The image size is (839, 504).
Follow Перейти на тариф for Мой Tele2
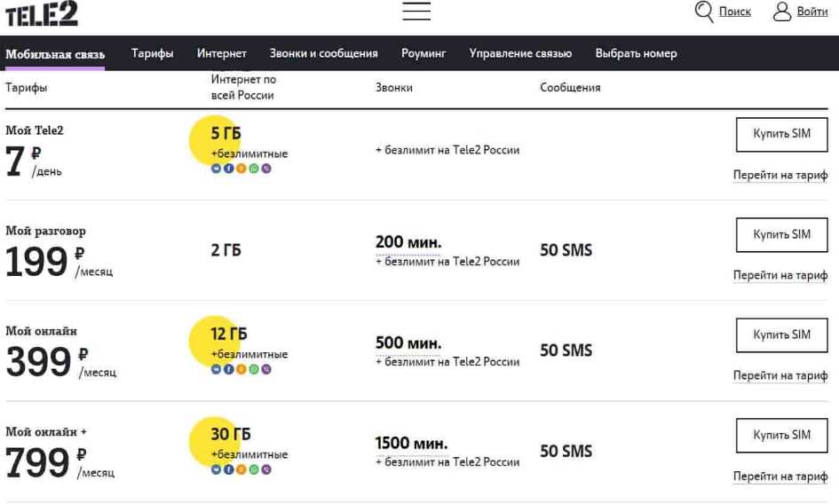point(780,176)
